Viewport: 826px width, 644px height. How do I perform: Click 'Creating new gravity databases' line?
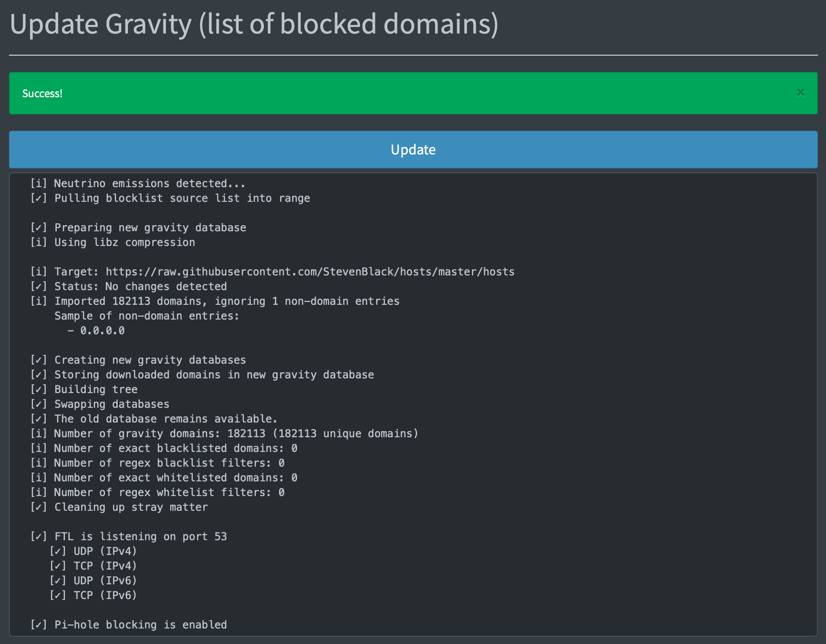pos(138,360)
